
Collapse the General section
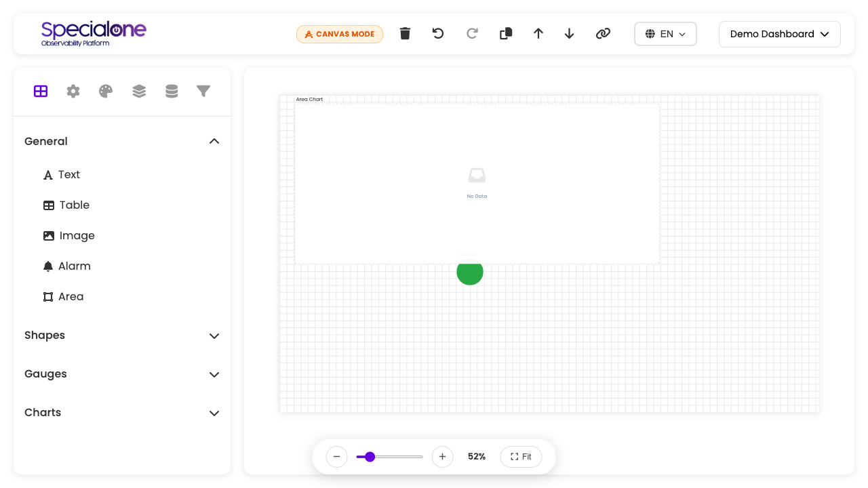(122, 141)
